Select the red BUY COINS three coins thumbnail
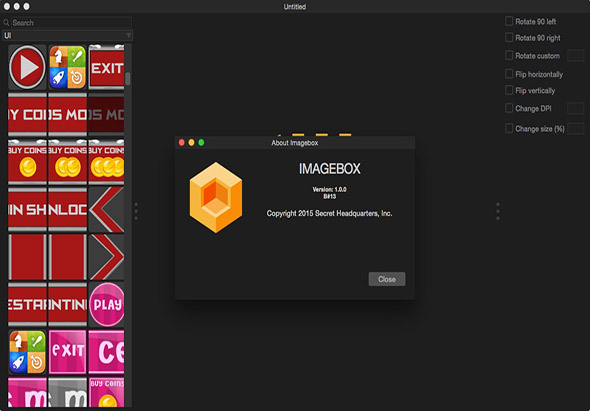The width and height of the screenshot is (590, 411). (x=106, y=161)
